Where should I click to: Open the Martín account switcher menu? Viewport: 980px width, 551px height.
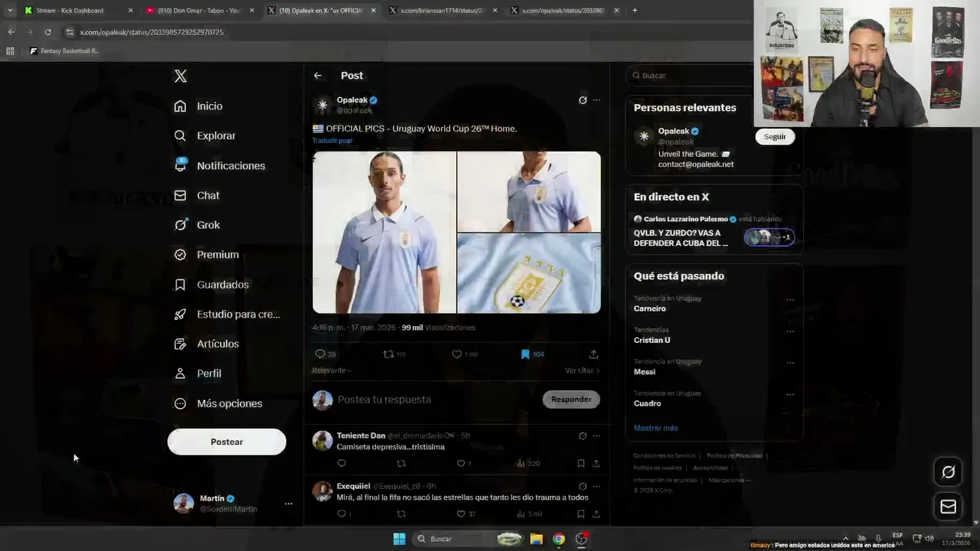[233, 503]
